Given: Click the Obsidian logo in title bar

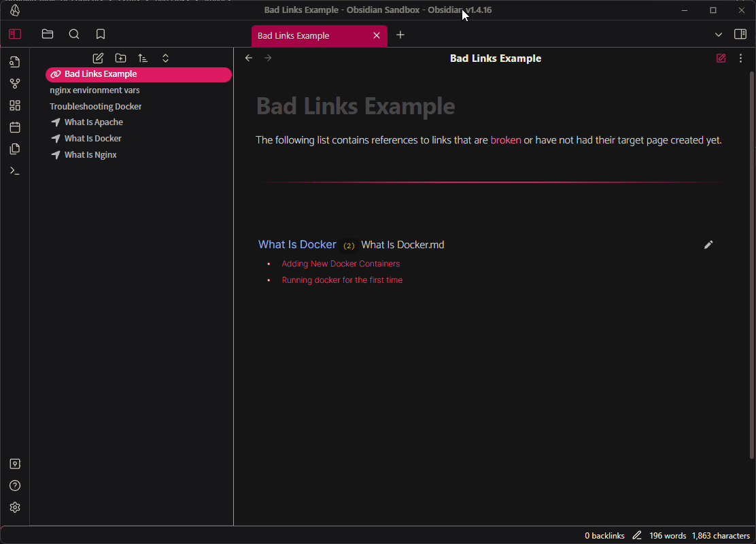Looking at the screenshot, I should 15,10.
